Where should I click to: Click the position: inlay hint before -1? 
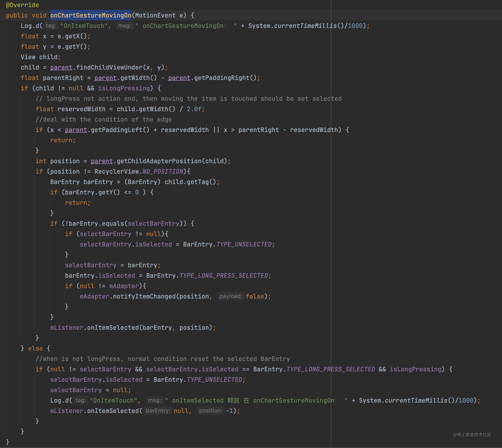pyautogui.click(x=211, y=411)
